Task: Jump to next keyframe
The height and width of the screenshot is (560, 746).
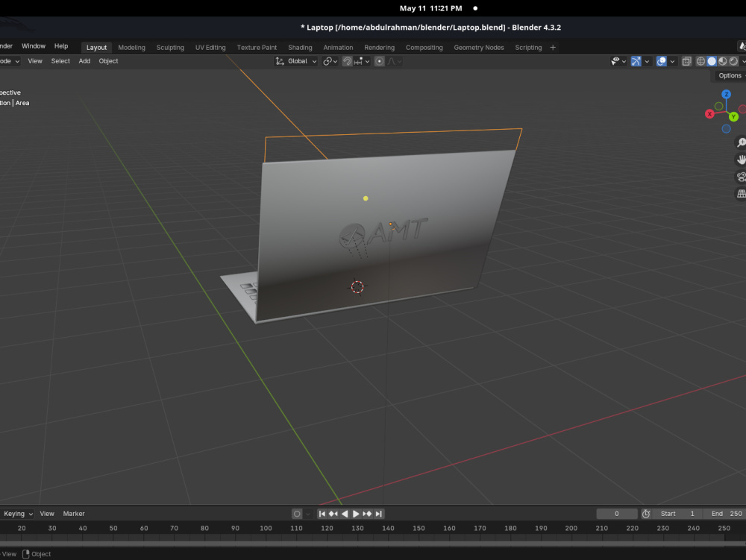Action: coord(367,514)
